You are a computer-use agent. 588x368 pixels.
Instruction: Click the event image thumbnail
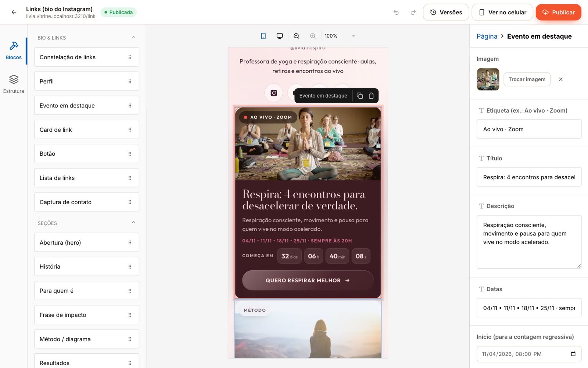(x=488, y=79)
